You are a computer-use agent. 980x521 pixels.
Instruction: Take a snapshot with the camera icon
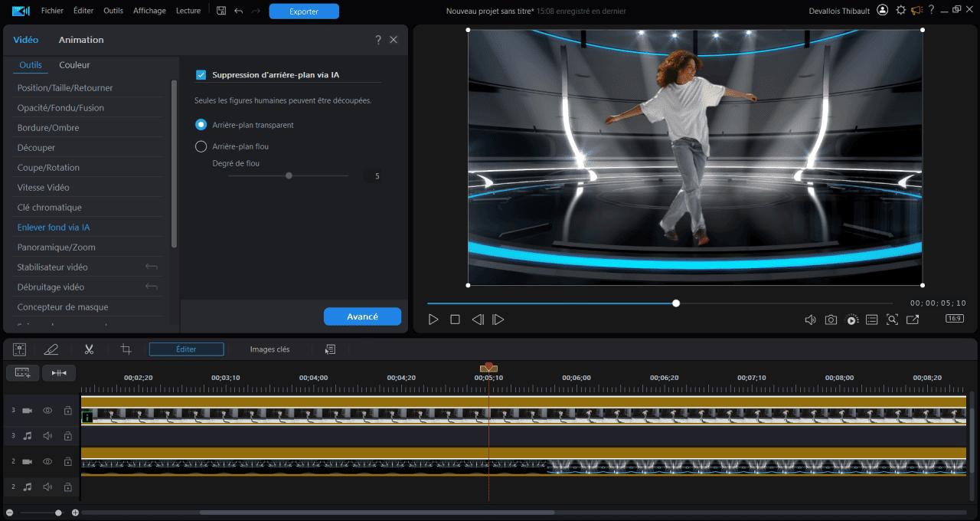point(831,319)
